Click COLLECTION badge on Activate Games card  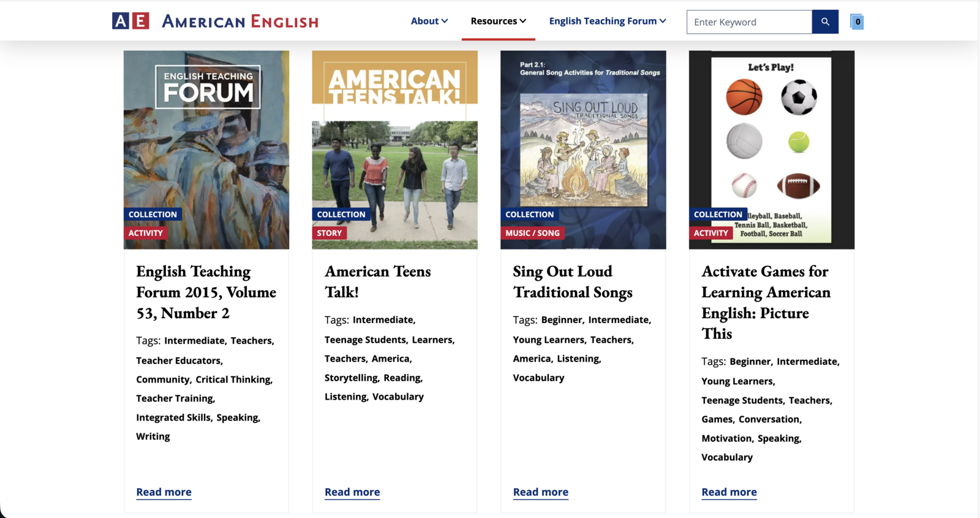pos(718,215)
